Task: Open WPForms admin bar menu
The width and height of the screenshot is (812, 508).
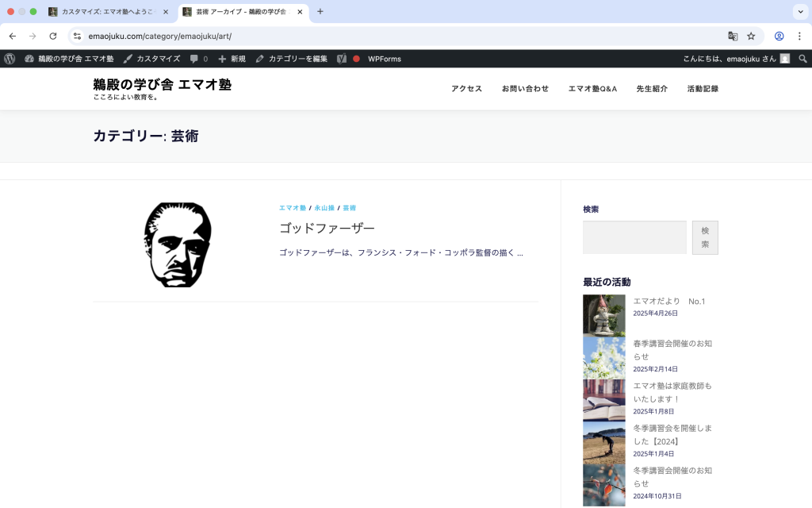Action: tap(385, 59)
